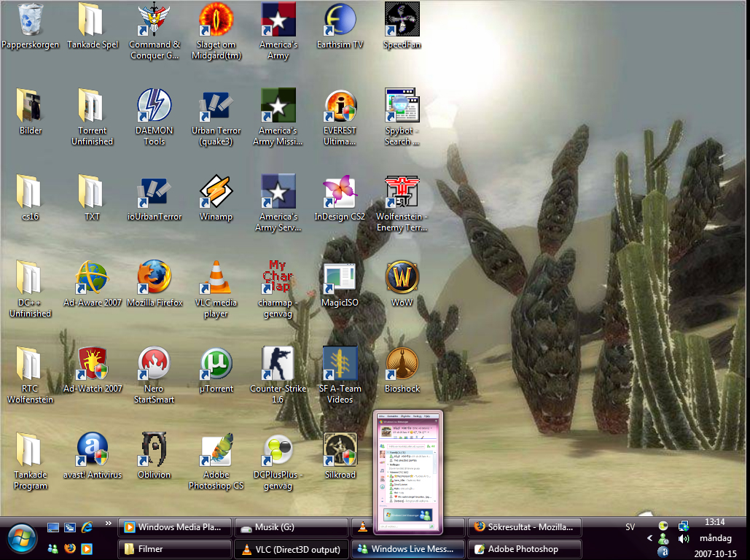750x560 pixels.
Task: Open the Tankade Spel folder
Action: tap(93, 20)
